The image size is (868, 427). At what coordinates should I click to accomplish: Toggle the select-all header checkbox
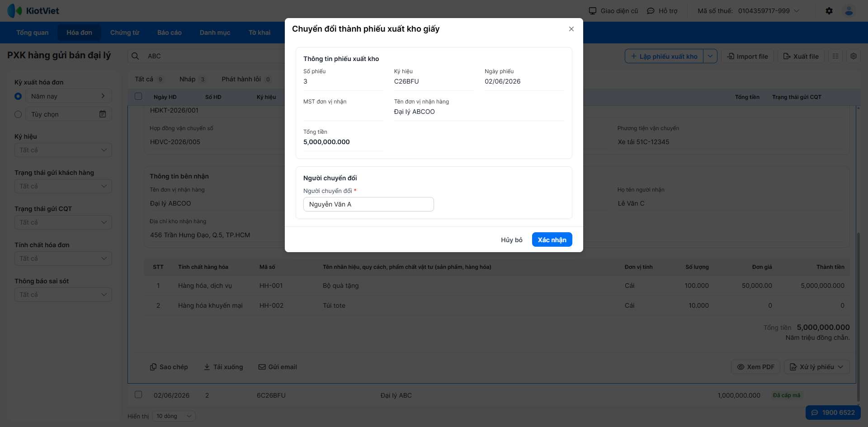click(x=138, y=97)
